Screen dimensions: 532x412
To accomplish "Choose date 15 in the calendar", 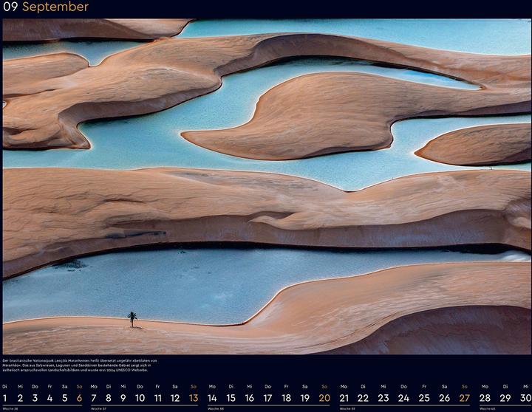I will click(232, 398).
